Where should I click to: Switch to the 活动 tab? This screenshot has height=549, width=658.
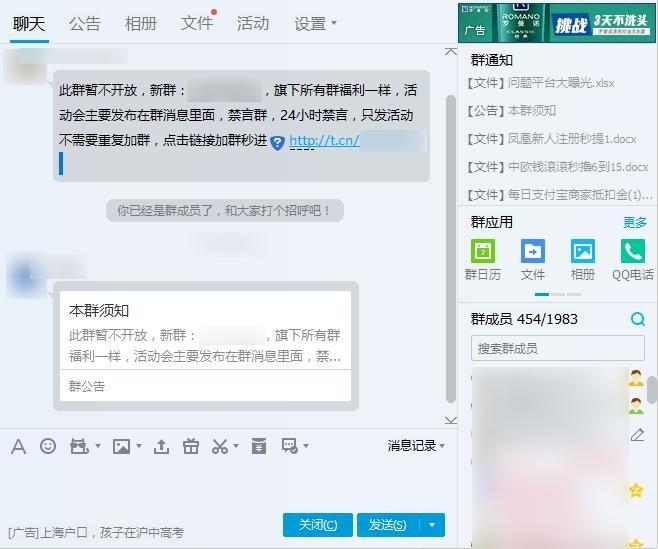click(x=253, y=24)
